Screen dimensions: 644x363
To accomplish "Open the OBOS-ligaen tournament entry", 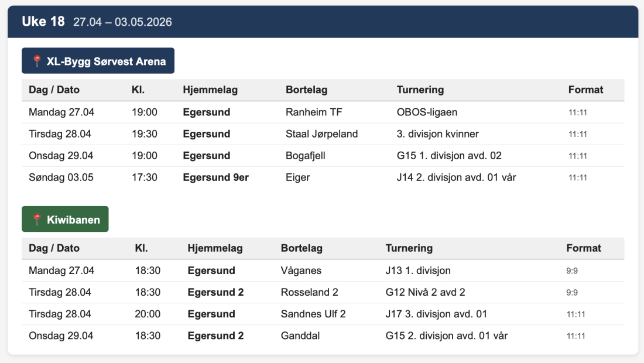I will pyautogui.click(x=427, y=112).
